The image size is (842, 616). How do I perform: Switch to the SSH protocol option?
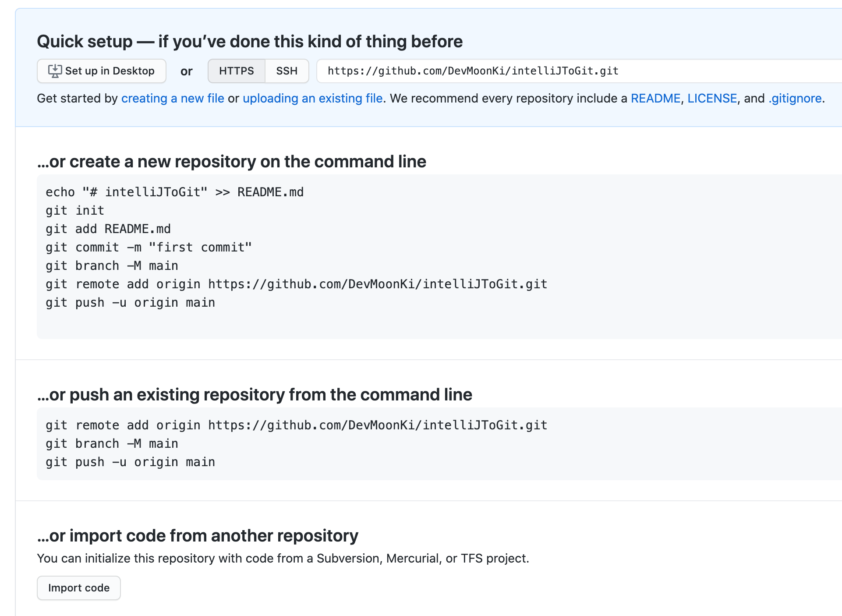287,71
